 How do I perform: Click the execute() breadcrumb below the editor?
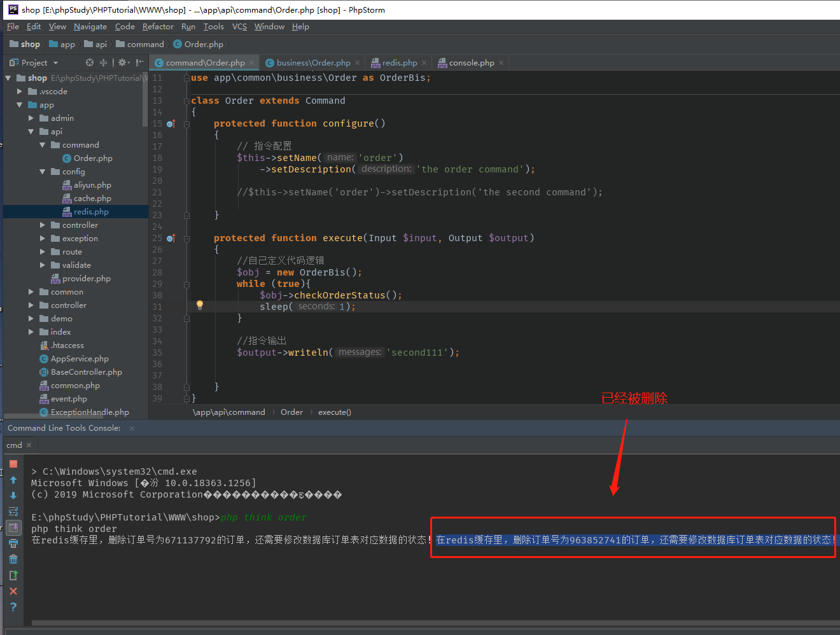pyautogui.click(x=335, y=412)
